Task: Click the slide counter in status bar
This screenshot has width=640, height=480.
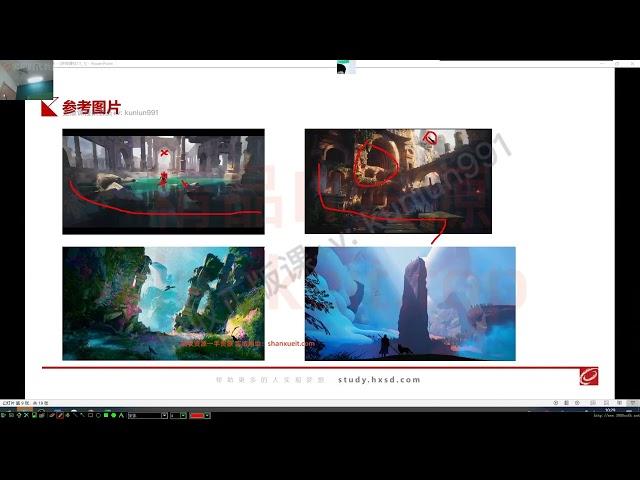Action: (x=25, y=403)
